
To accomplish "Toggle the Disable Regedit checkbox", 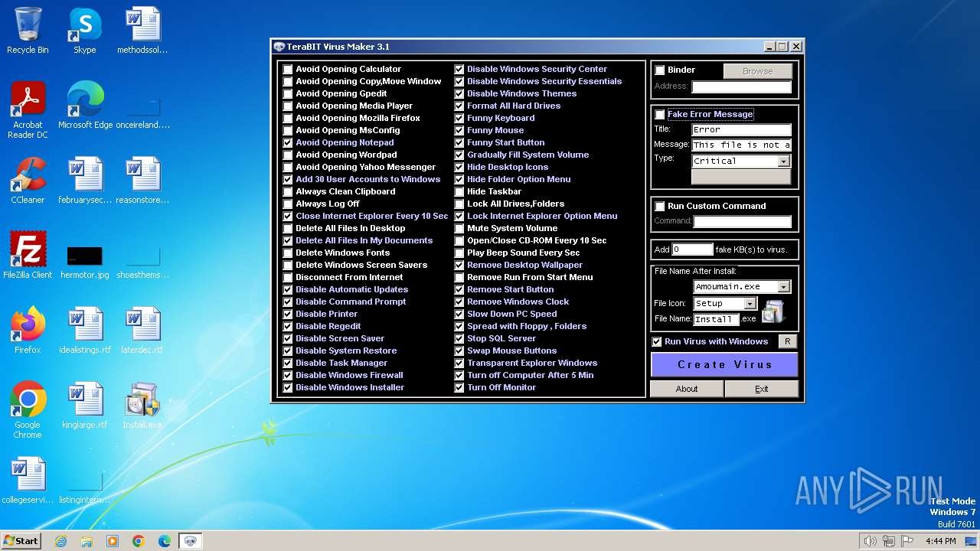I will [x=288, y=326].
